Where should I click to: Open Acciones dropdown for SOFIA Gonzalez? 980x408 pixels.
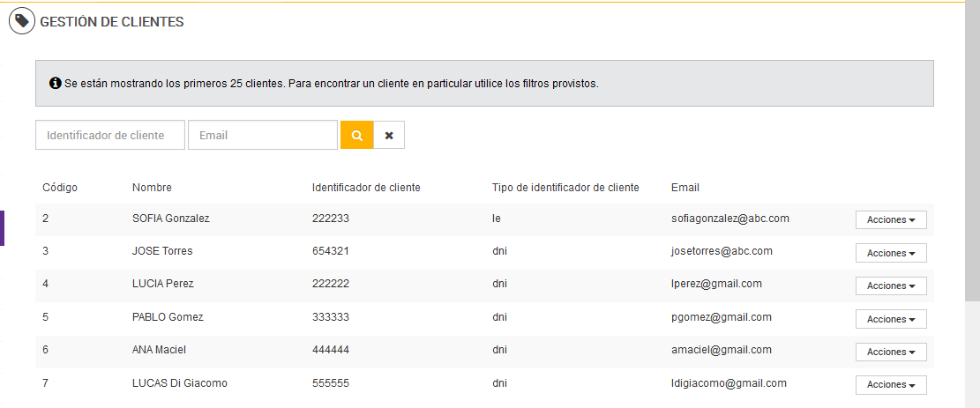(891, 219)
